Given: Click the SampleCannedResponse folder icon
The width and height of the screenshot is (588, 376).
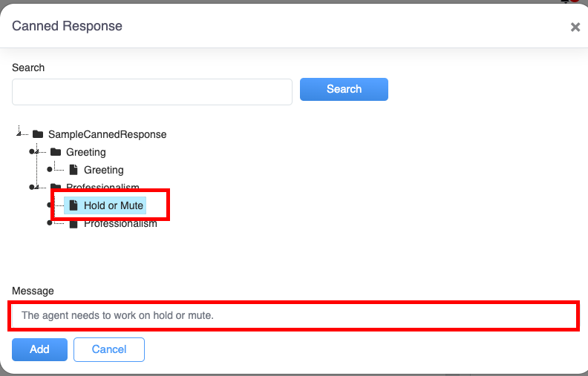Looking at the screenshot, I should tap(38, 134).
